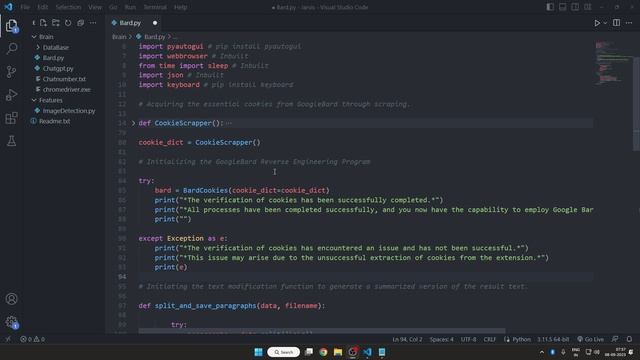Open the Explorer view in activity bar

tap(11, 26)
